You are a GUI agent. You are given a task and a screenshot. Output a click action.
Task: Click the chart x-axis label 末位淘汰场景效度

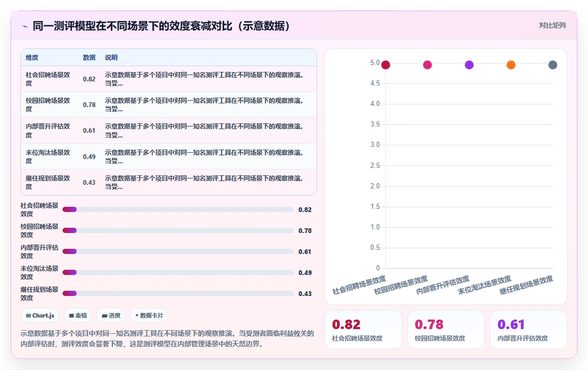(x=485, y=285)
